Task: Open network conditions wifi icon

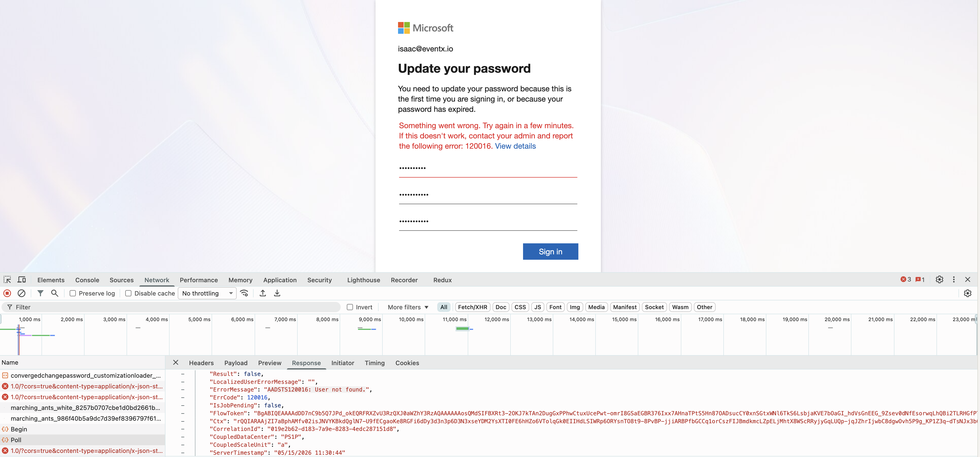Action: coord(245,293)
